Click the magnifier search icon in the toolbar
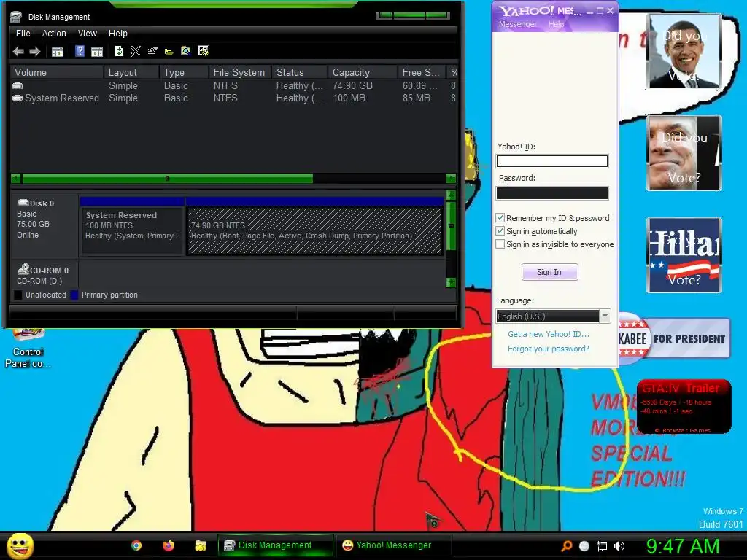The width and height of the screenshot is (747, 560). click(186, 51)
